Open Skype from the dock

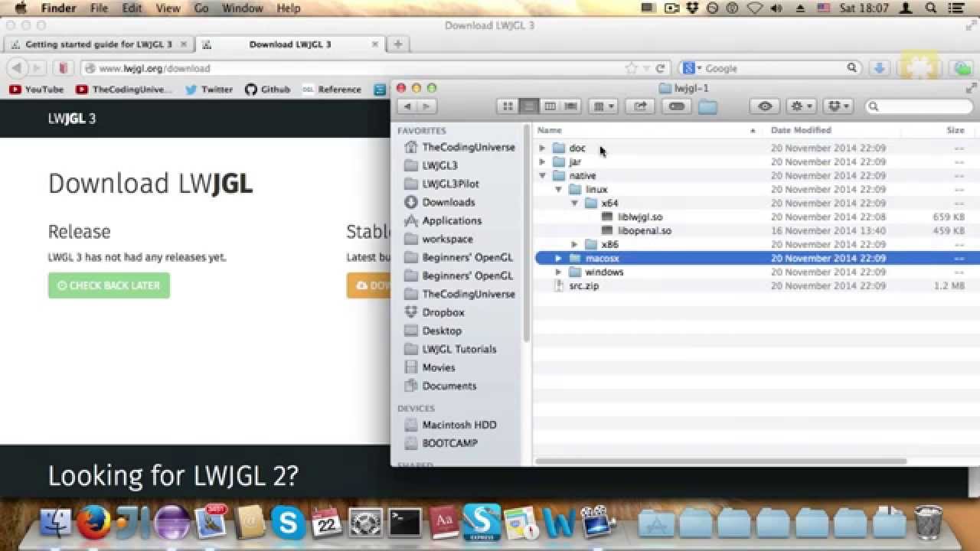pos(289,523)
